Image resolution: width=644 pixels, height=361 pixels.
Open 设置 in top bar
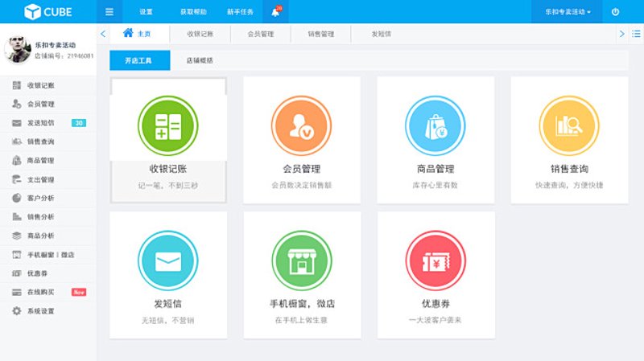pos(146,12)
